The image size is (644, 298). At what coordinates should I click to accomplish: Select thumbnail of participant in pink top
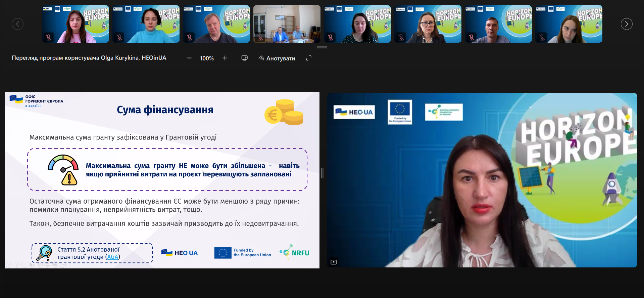tap(76, 24)
